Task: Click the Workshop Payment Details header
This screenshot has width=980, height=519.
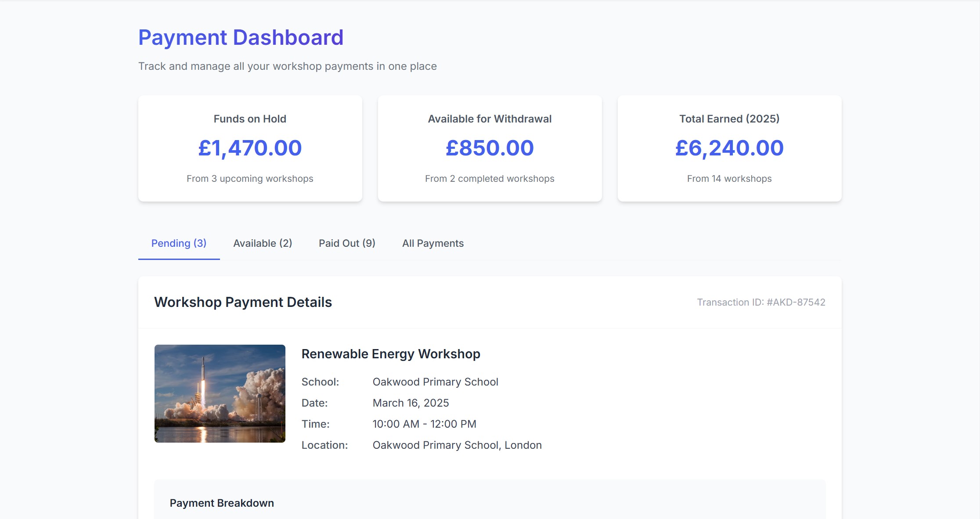Action: pos(243,303)
